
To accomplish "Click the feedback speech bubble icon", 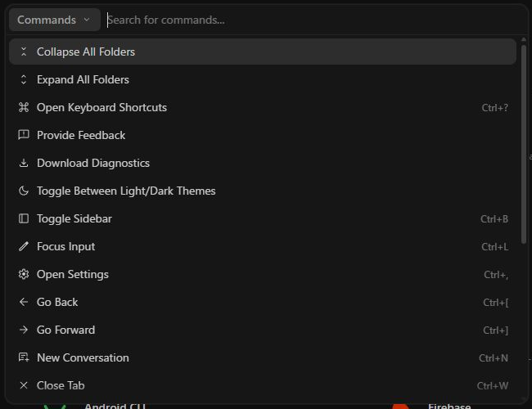I will tap(24, 135).
